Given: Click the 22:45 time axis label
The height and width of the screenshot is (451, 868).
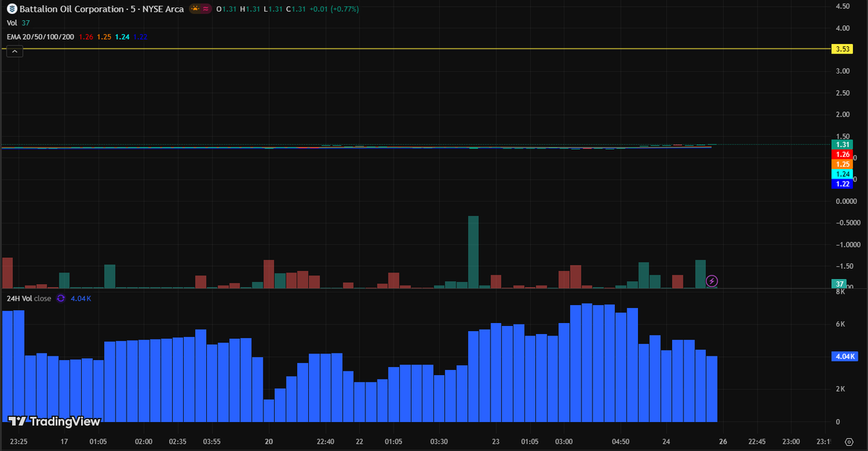Looking at the screenshot, I should click(x=757, y=441).
